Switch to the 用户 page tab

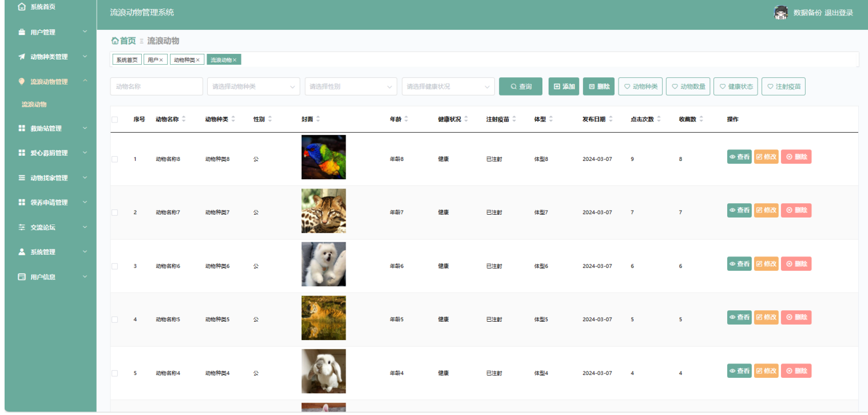pyautogui.click(x=155, y=60)
